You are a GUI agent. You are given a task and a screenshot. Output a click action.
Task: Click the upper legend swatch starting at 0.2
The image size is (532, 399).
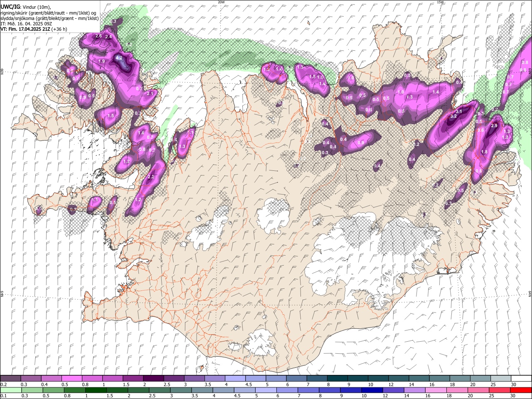coord(11,379)
